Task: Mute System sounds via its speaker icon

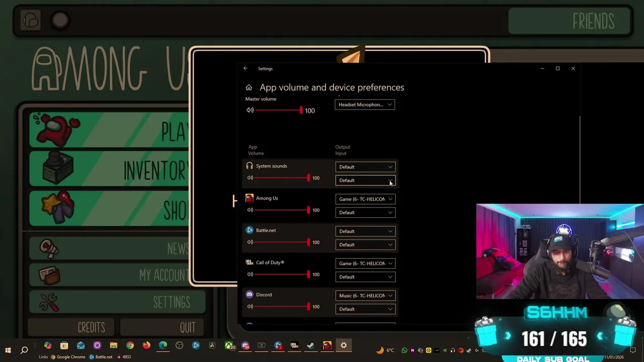Action: 250,178
